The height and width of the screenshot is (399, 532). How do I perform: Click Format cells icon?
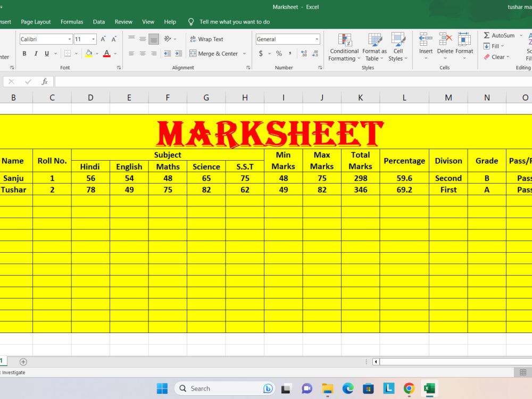pyautogui.click(x=464, y=40)
